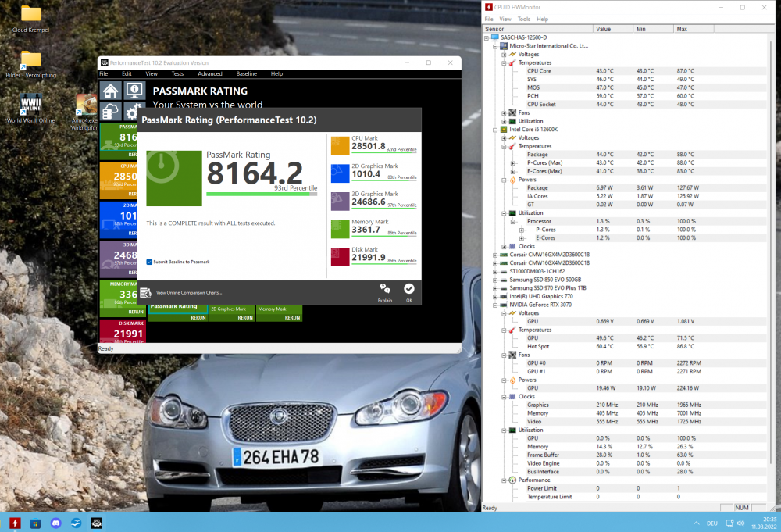Expand the Samsung SSD 970 EVO Plus node

point(495,288)
